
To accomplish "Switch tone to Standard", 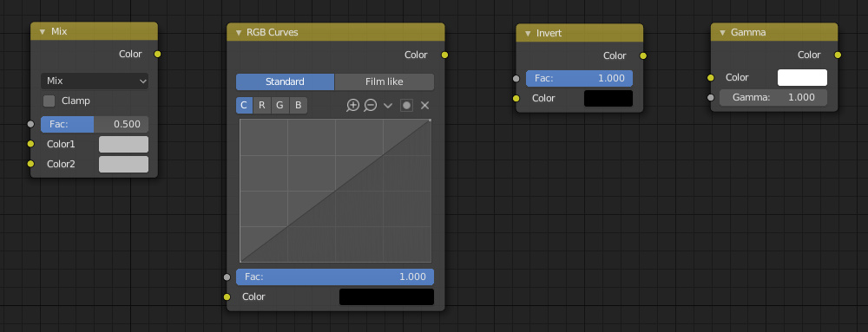I will coord(285,81).
